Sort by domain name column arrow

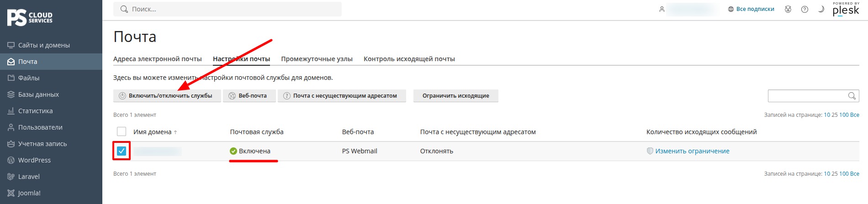coord(175,132)
